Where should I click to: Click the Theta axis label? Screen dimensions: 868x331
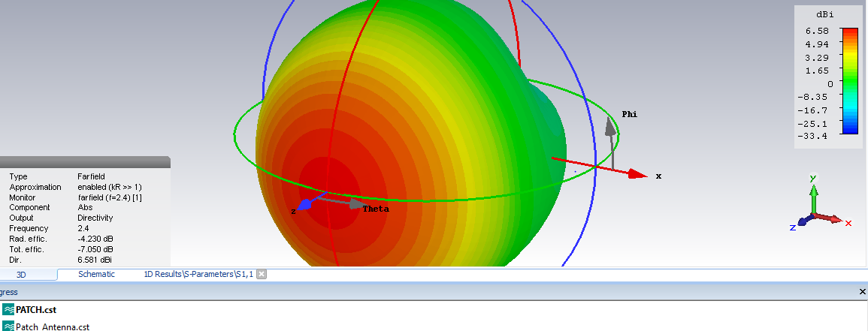click(376, 209)
